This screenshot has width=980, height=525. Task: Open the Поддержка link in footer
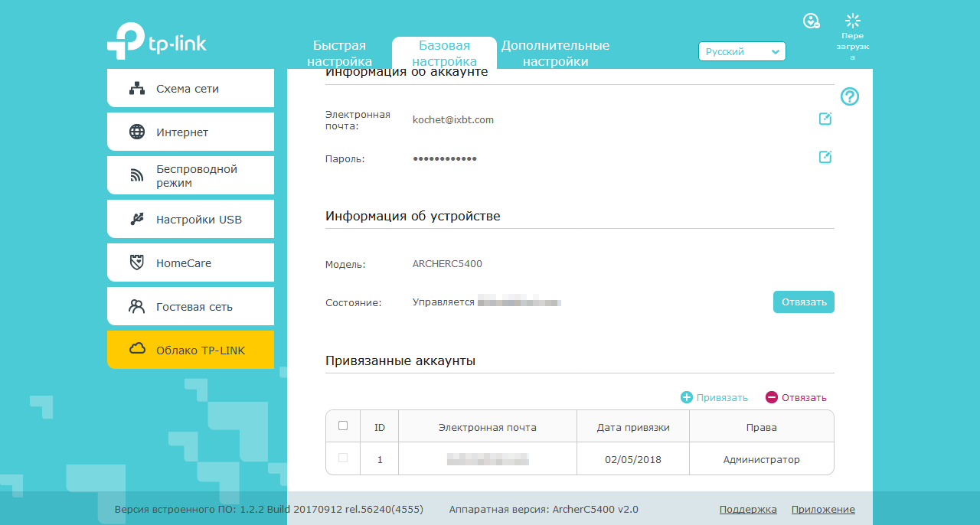pyautogui.click(x=748, y=509)
